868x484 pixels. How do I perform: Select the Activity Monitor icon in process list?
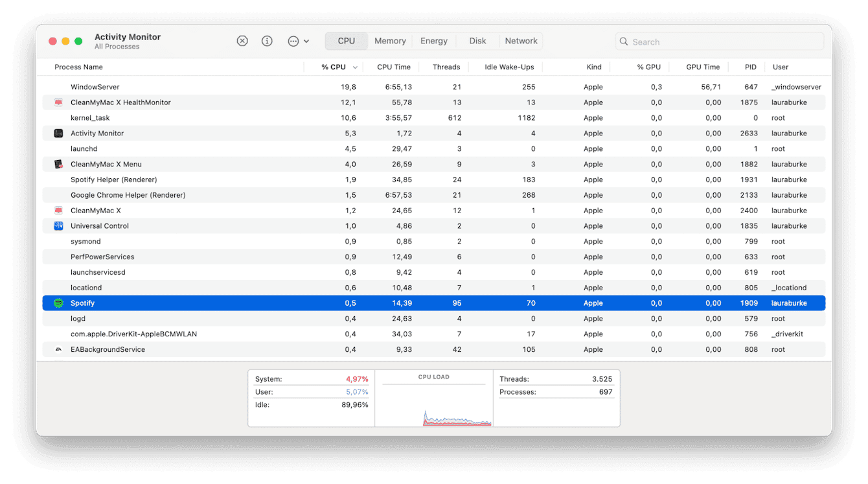coord(58,133)
